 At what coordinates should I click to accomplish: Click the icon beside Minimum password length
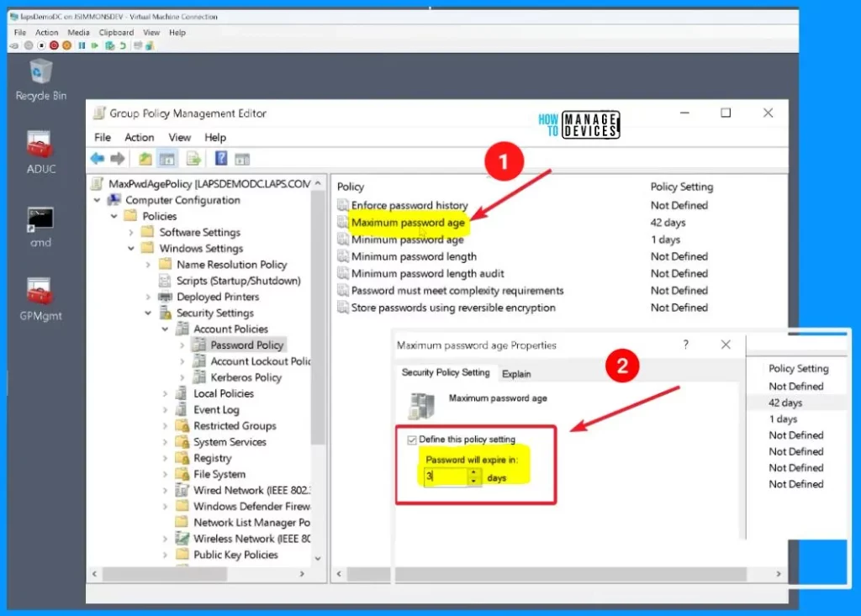tap(343, 256)
